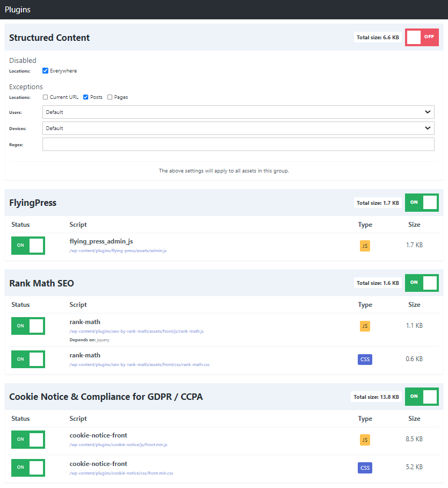Click the JS badge for cookie-notice-front
Image resolution: width=448 pixels, height=488 pixels.
tap(365, 440)
